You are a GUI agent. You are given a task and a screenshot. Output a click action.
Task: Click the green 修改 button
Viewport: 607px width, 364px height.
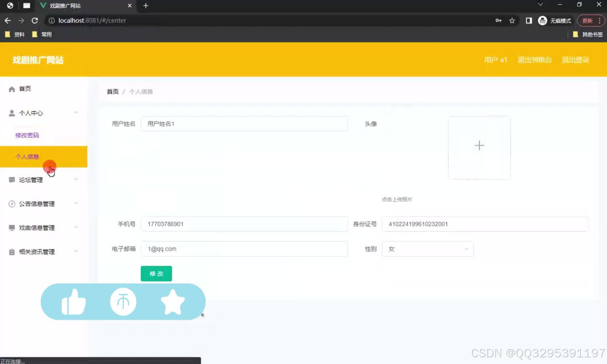(x=156, y=274)
